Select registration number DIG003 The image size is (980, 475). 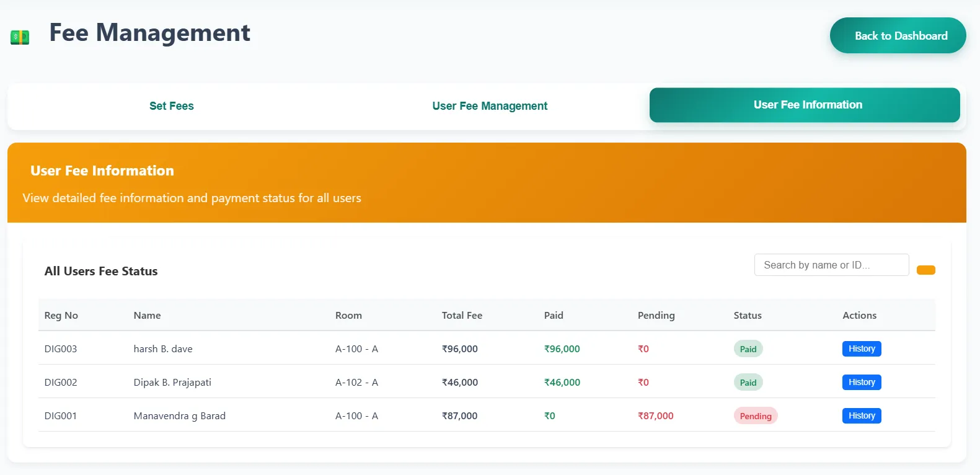pos(61,348)
